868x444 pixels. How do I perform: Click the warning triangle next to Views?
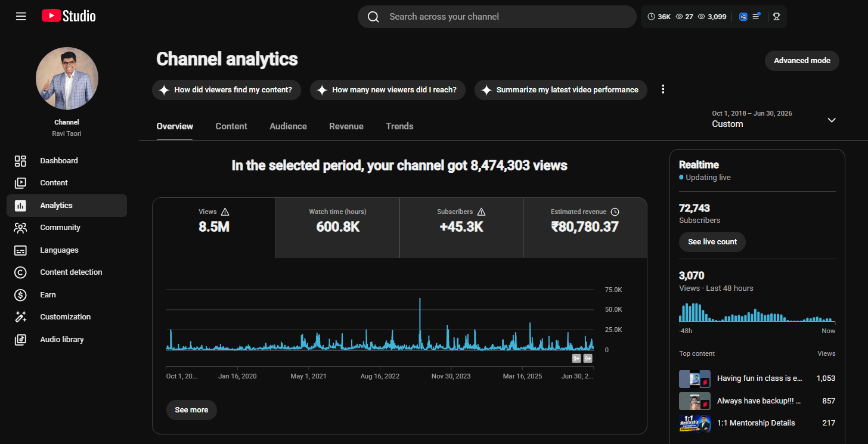[x=225, y=212]
